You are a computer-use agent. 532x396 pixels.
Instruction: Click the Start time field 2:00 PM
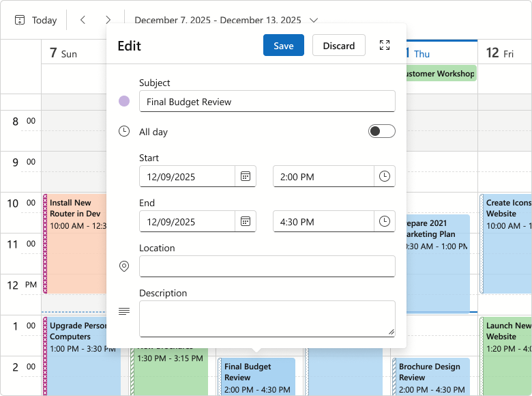pyautogui.click(x=323, y=176)
